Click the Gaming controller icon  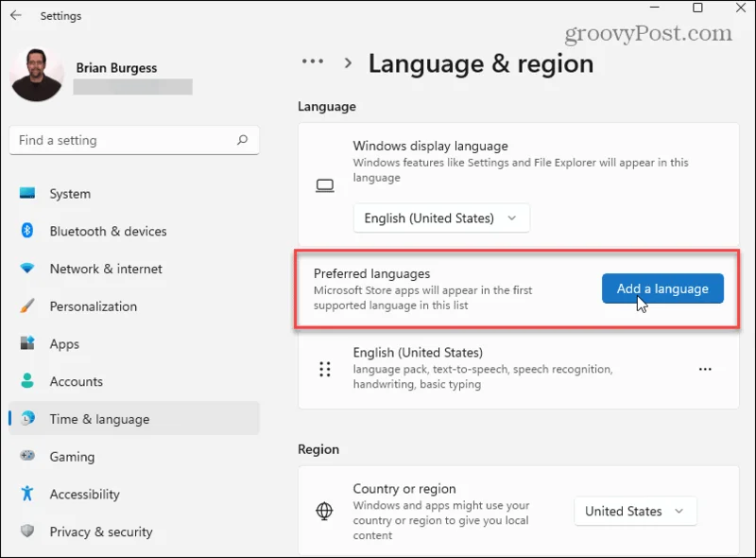27,456
